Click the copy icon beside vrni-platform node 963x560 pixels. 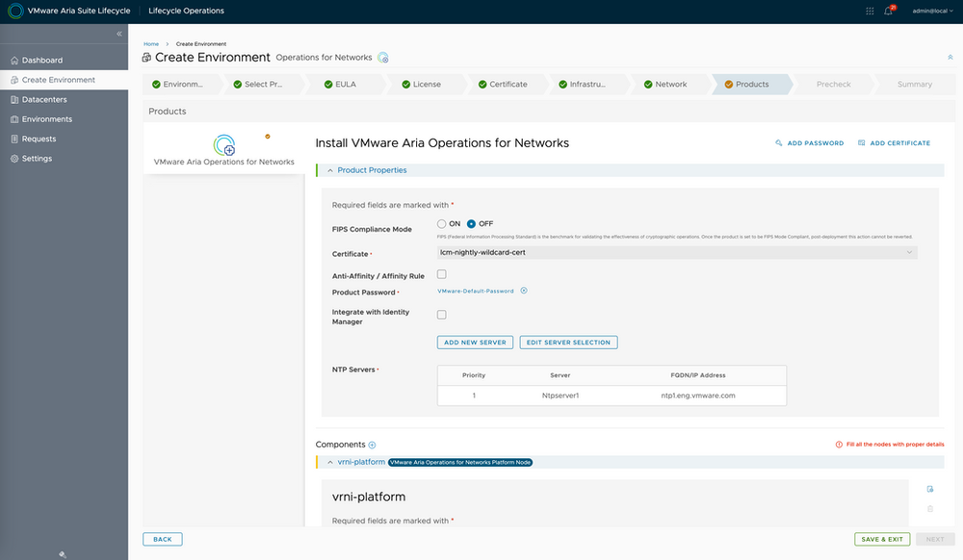coord(929,490)
